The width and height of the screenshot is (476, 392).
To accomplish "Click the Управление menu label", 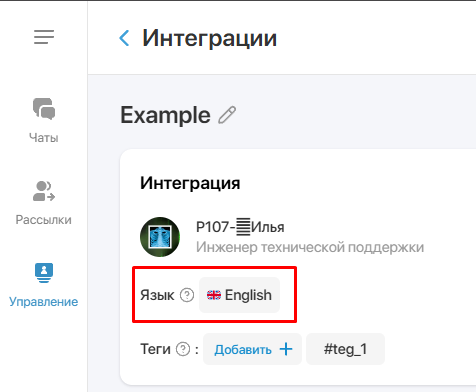I will click(44, 302).
